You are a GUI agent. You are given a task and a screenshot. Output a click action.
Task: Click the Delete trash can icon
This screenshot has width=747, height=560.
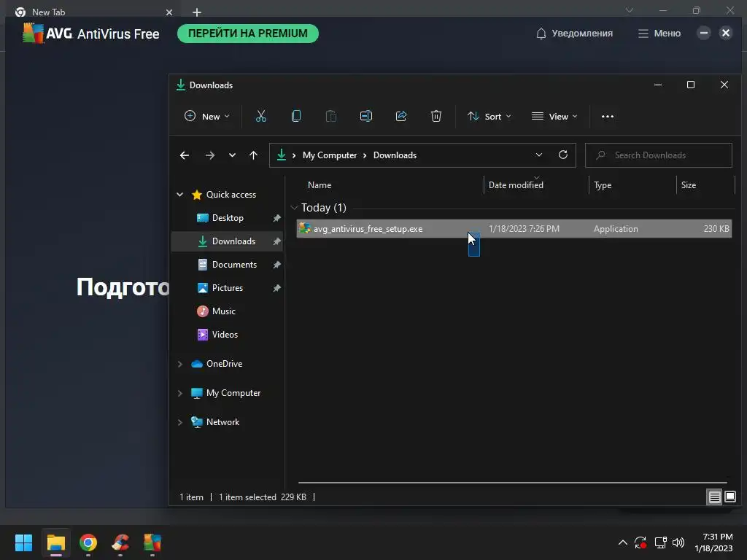436,116
